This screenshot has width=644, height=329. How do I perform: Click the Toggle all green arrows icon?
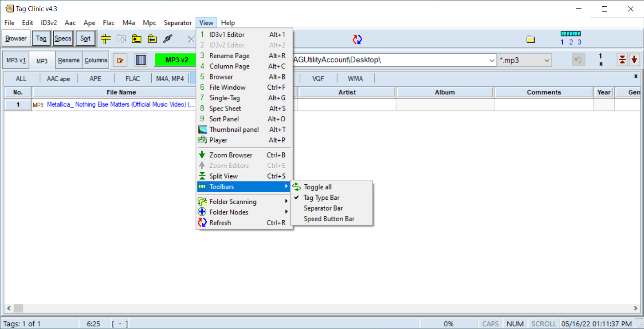[x=296, y=187]
